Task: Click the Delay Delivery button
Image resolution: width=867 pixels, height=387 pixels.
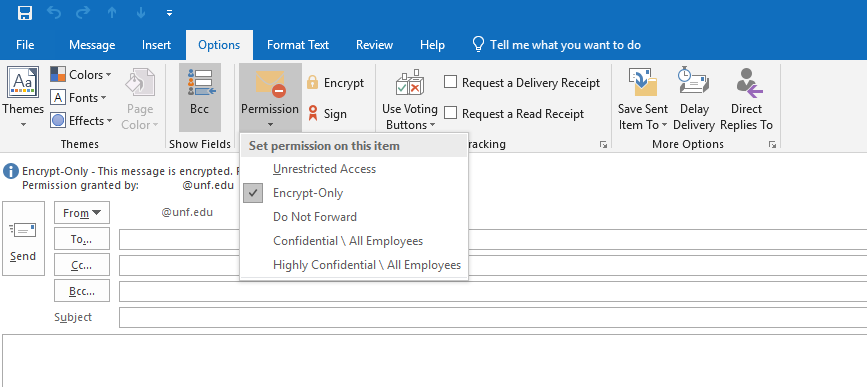Action: pyautogui.click(x=694, y=100)
